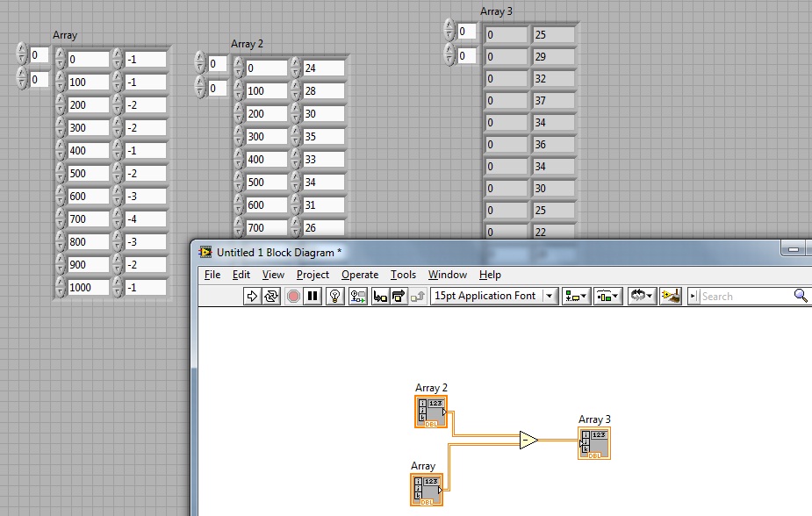
Task: Open the Window menu
Action: [x=448, y=275]
